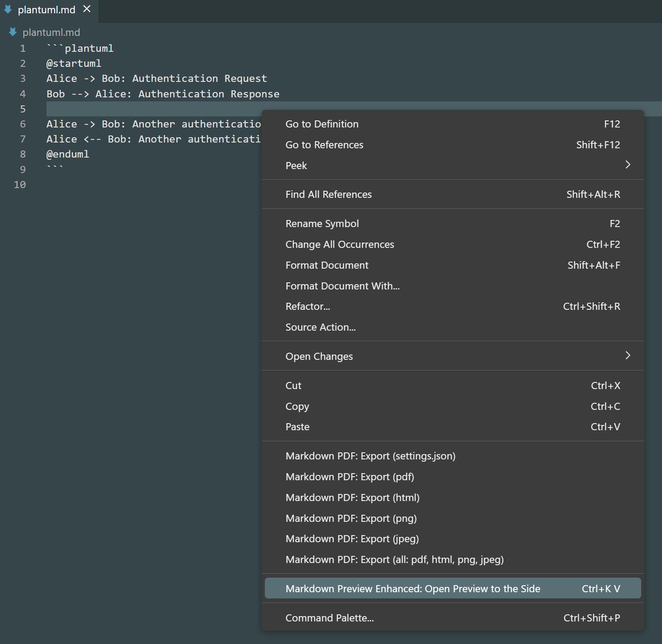Click line number 1 in the gutter
The width and height of the screenshot is (662, 644).
[x=23, y=48]
